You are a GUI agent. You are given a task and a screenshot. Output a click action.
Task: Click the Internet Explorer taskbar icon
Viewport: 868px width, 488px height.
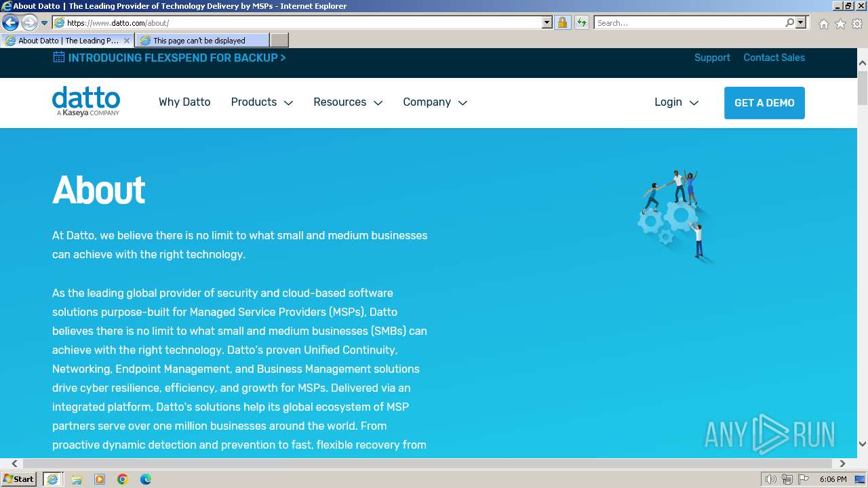[x=52, y=479]
